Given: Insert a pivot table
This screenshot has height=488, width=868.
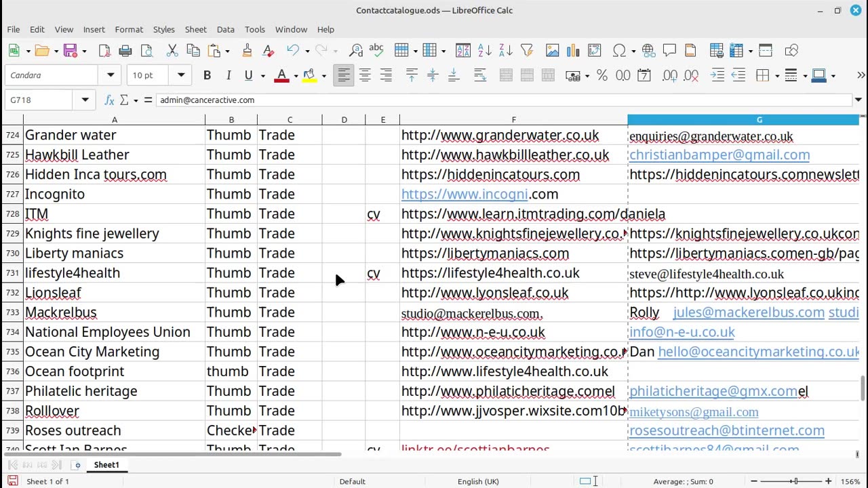Looking at the screenshot, I should [595, 51].
